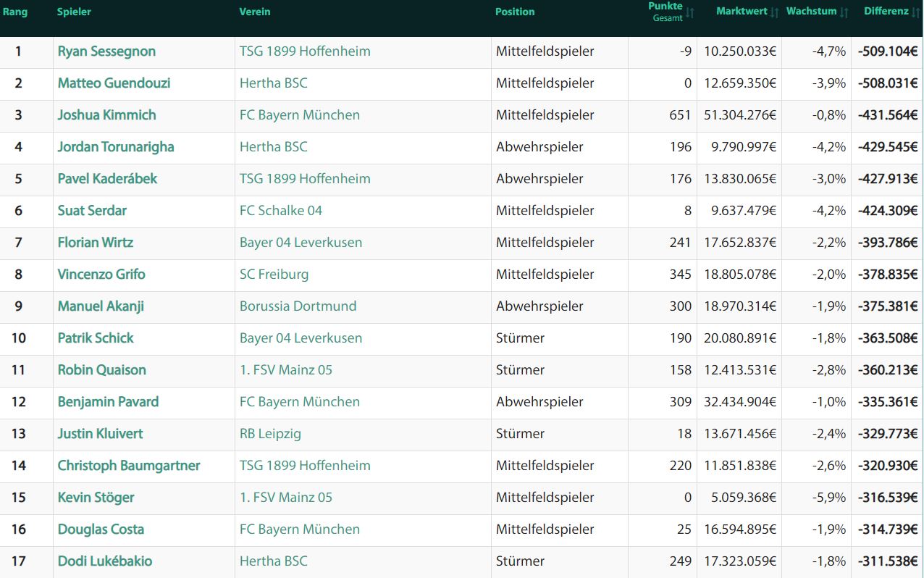Open the RB Leipzig club link
Image resolution: width=924 pixels, height=578 pixels.
270,434
